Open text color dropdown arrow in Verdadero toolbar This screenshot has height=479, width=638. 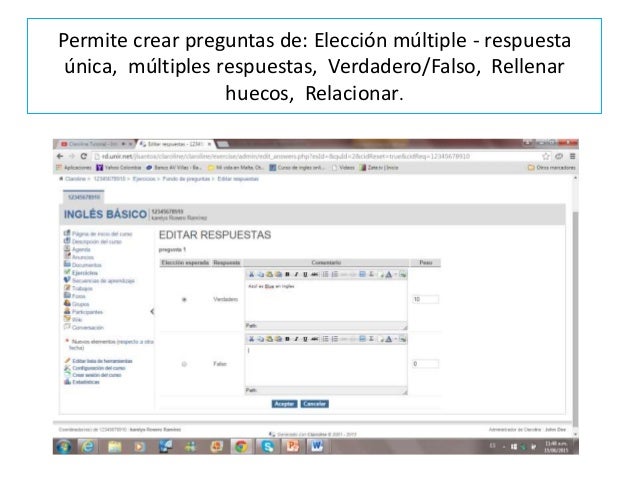(395, 275)
